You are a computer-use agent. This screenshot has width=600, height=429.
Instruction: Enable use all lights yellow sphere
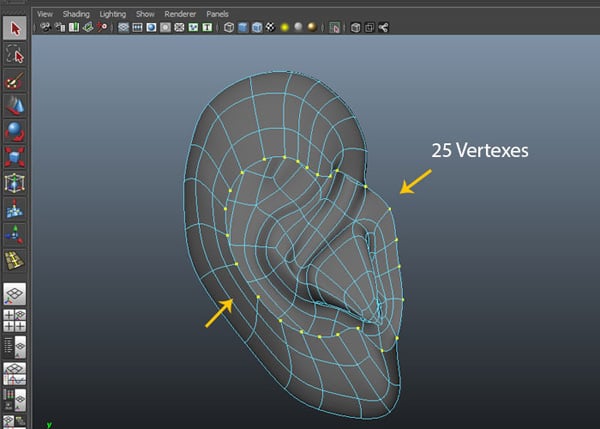point(285,29)
